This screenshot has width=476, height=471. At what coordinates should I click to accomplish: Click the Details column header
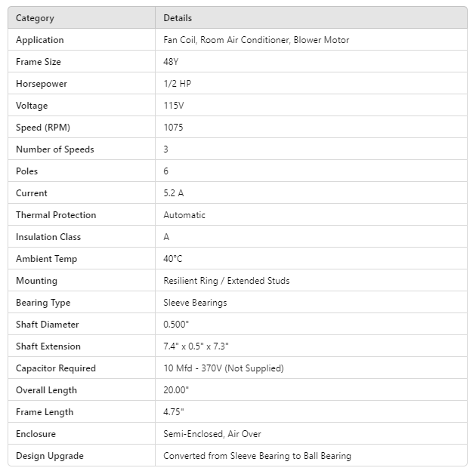(178, 18)
